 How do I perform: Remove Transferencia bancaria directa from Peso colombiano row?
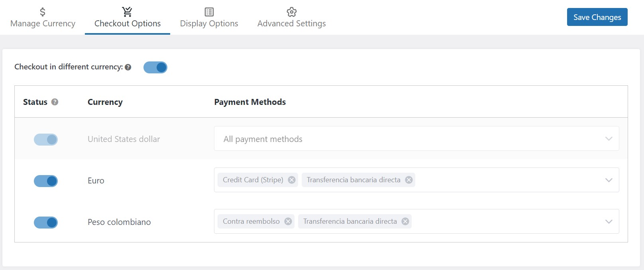(x=405, y=221)
